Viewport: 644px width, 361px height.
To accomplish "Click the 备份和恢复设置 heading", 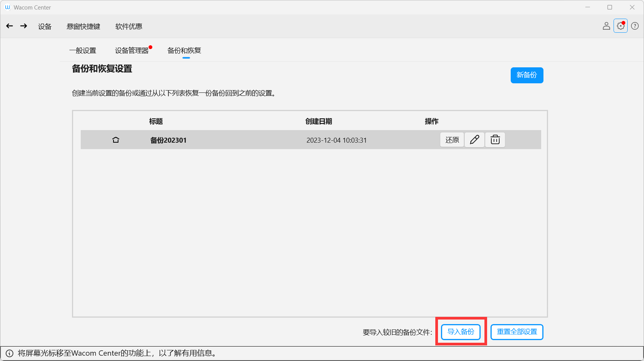I will (x=102, y=69).
